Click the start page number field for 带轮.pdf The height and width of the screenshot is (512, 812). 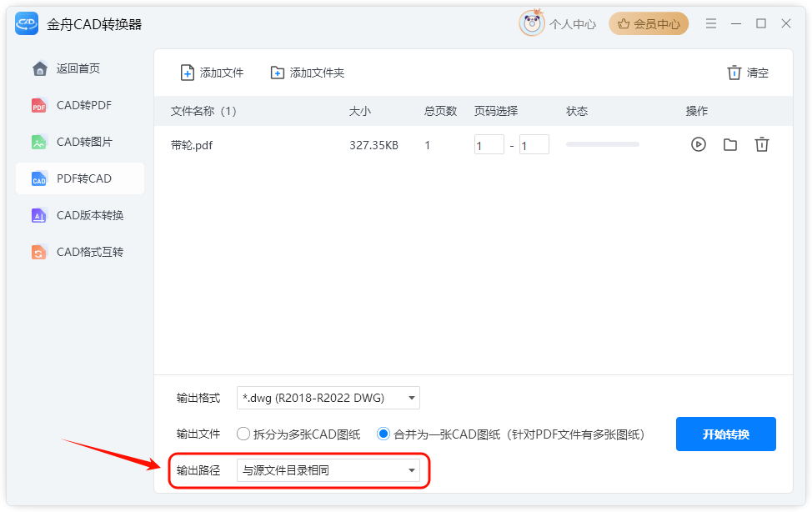point(489,144)
